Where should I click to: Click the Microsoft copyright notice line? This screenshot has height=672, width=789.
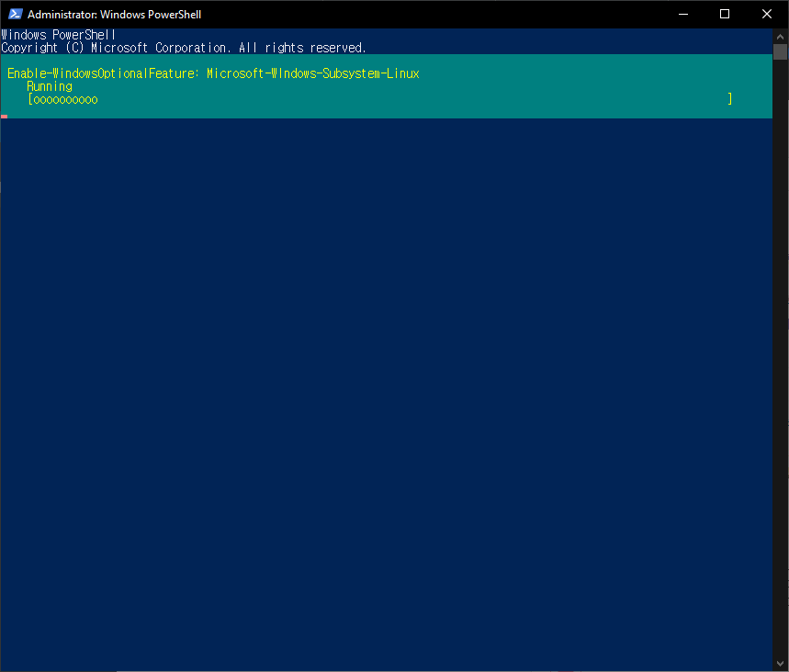click(x=184, y=47)
